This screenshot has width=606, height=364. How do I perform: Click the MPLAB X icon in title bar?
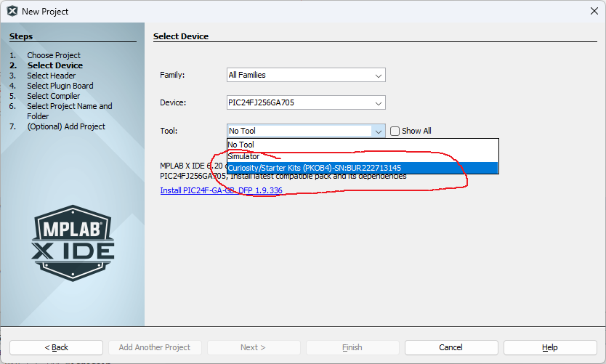12,11
